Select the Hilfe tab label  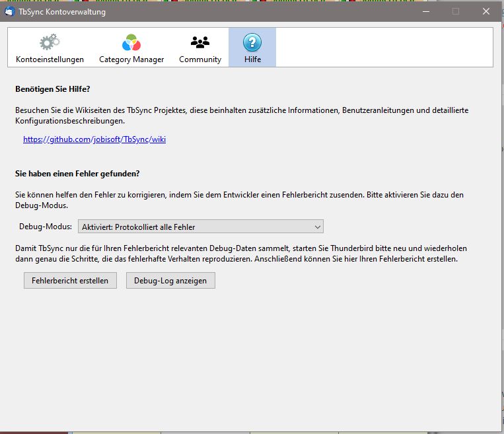252,59
